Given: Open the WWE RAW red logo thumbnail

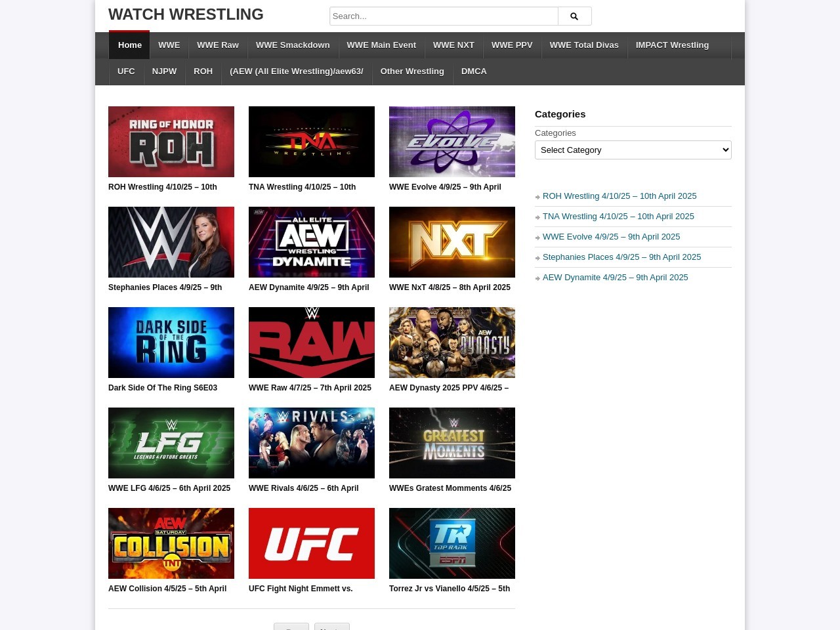Looking at the screenshot, I should tap(312, 343).
